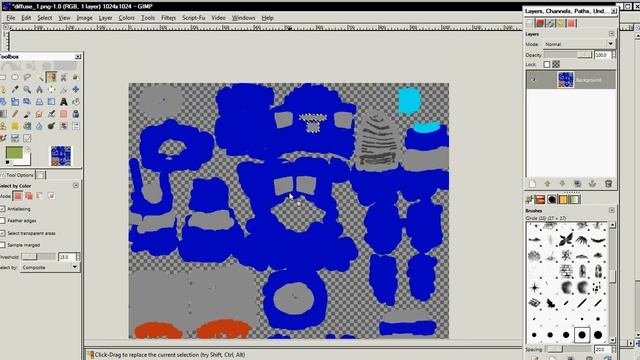Enable the Sample merged checkbox
Image resolution: width=640 pixels, height=360 pixels.
pyautogui.click(x=2, y=245)
